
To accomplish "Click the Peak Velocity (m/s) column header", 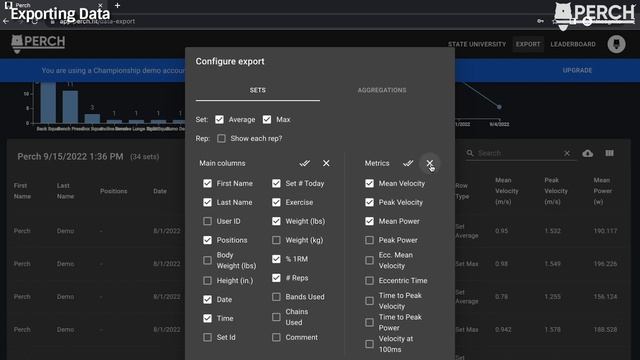I will coord(556,191).
